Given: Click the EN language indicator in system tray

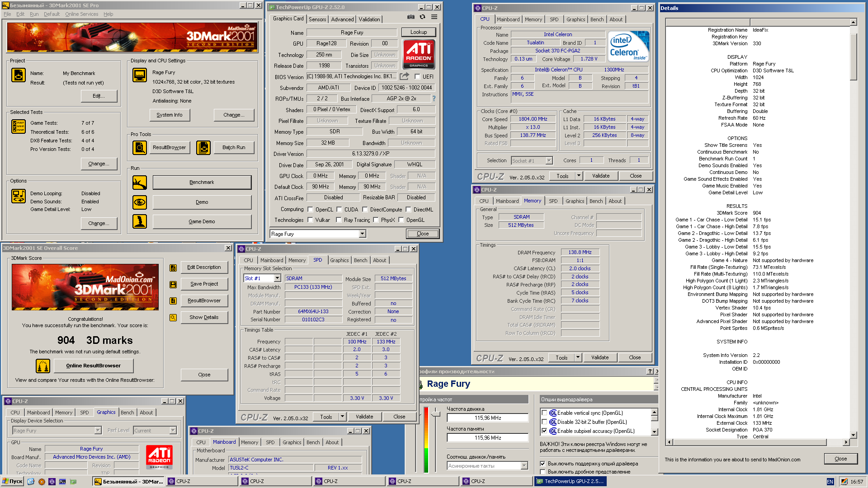Looking at the screenshot, I should pos(830,482).
